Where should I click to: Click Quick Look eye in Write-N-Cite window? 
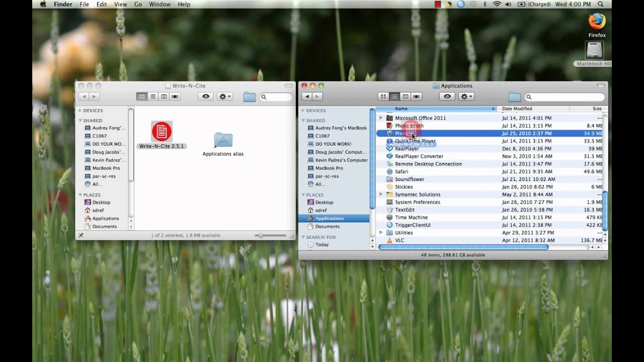[205, 97]
